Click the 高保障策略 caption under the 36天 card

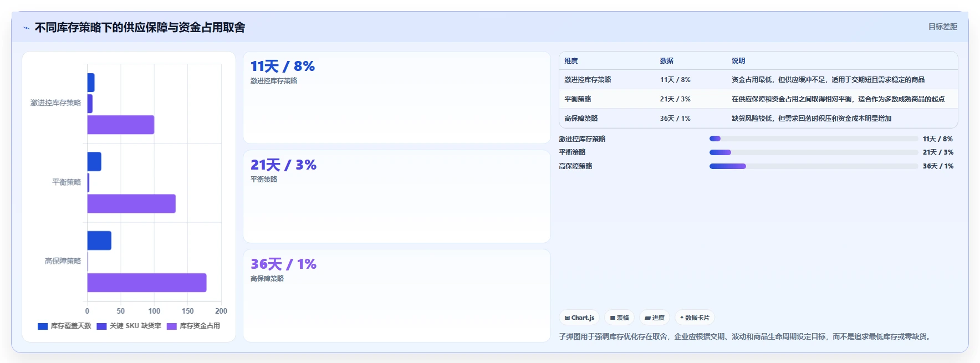[267, 279]
